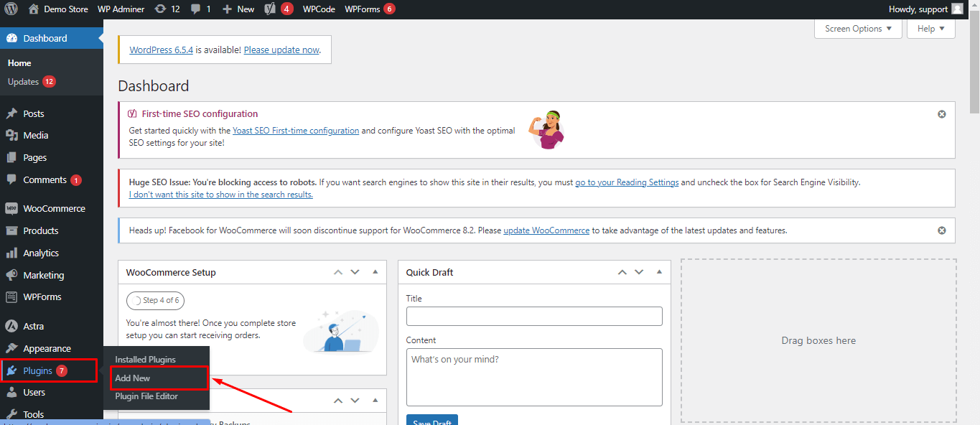
Task: Move WooCommerce Setup widget up
Action: (x=338, y=272)
